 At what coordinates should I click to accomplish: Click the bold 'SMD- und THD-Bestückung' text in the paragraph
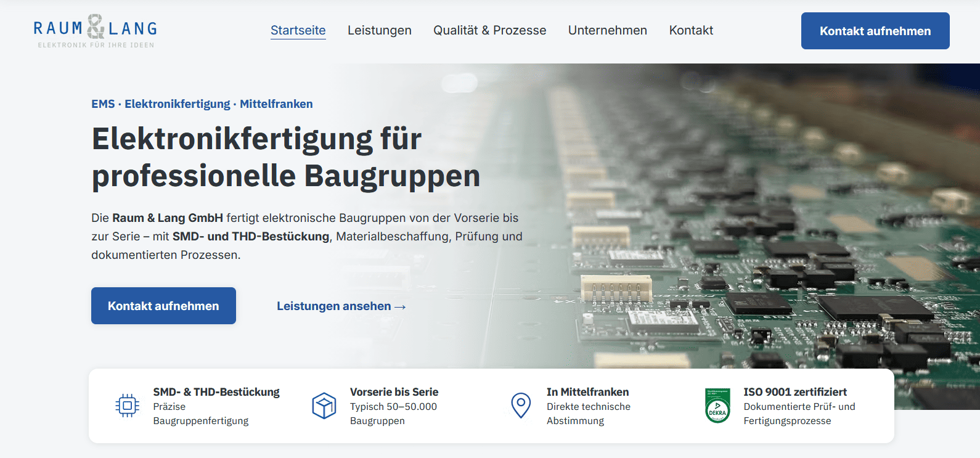(x=251, y=236)
